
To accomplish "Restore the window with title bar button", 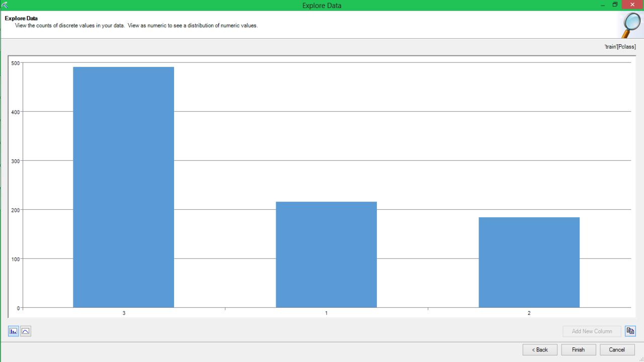I will [615, 5].
